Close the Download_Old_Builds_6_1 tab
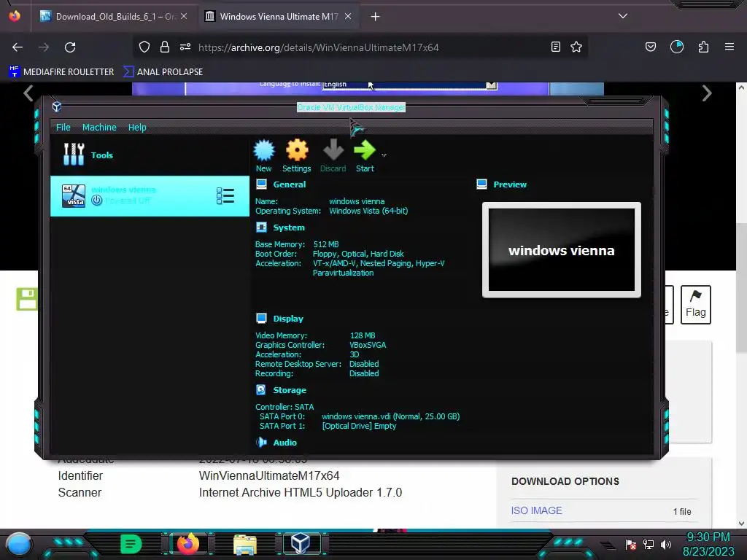Screen dimensions: 747x560 [184, 16]
